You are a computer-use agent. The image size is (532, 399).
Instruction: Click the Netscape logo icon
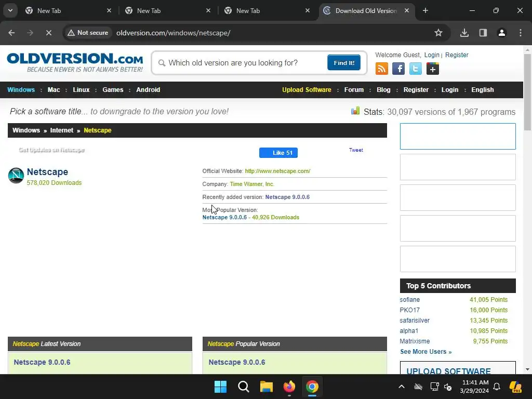coord(16,176)
